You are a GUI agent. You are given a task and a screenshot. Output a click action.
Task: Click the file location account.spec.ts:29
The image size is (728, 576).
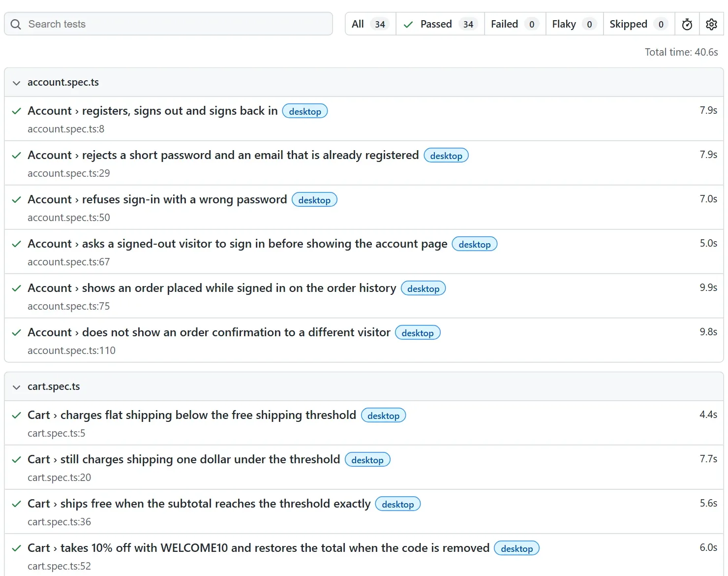pyautogui.click(x=69, y=173)
